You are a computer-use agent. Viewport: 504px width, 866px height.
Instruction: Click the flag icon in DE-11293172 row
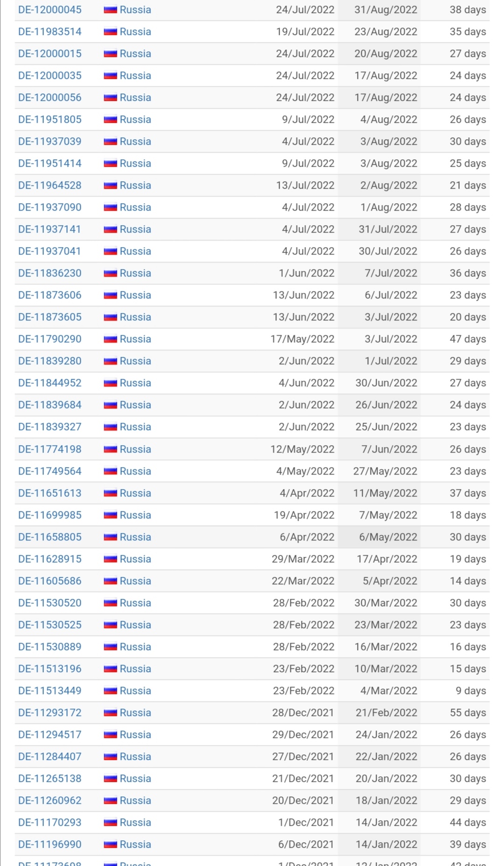(110, 713)
